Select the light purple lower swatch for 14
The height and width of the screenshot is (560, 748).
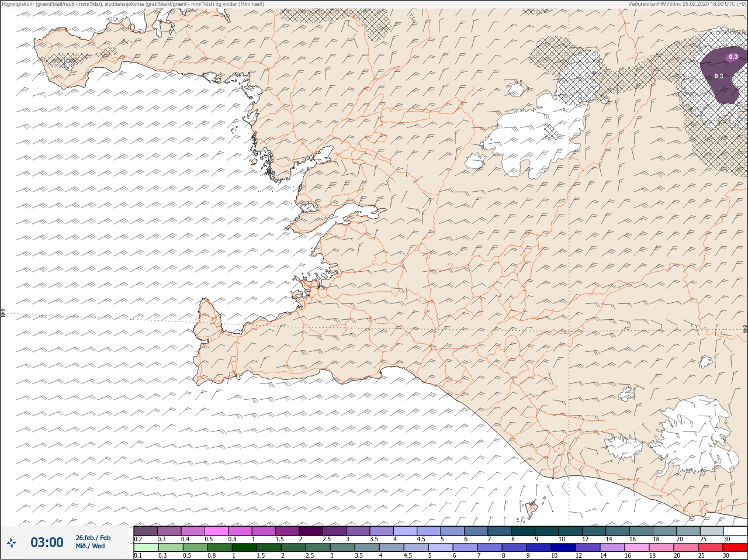pyautogui.click(x=612, y=548)
